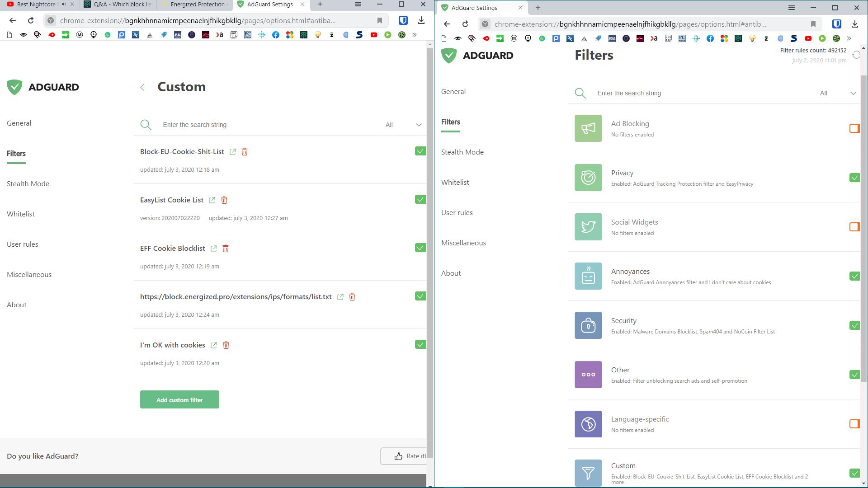Open the Language-specific globe category icon
This screenshot has height=488, width=868.
588,424
